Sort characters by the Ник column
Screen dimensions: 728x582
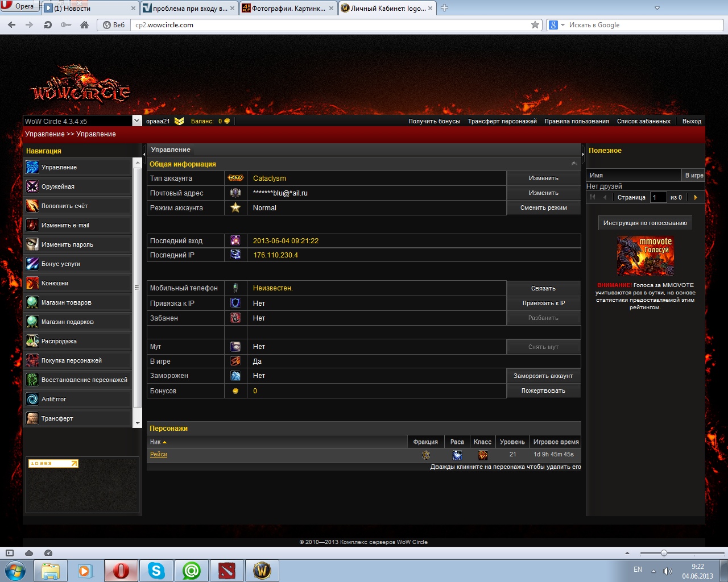[158, 442]
